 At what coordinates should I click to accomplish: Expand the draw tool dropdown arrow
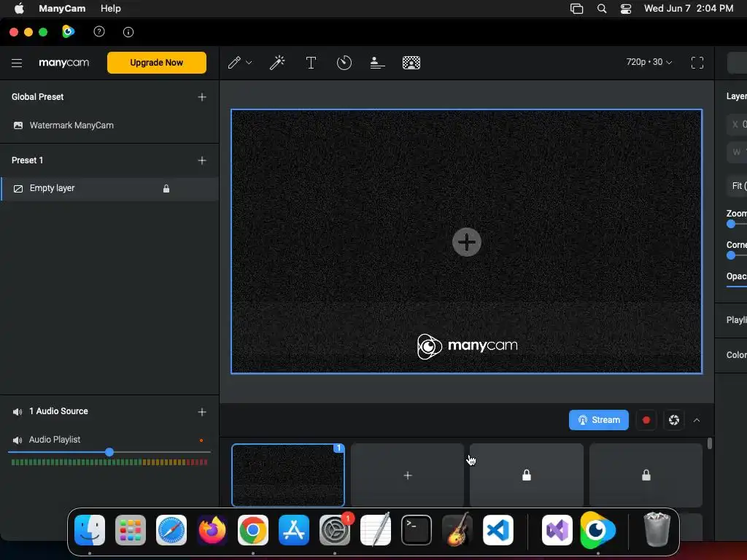tap(249, 63)
